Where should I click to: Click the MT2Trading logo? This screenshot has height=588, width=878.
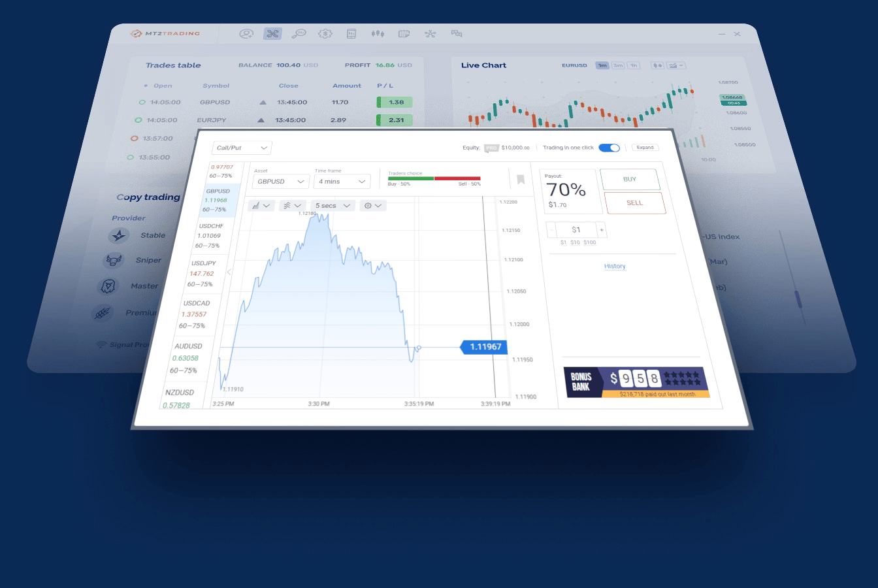click(x=165, y=33)
